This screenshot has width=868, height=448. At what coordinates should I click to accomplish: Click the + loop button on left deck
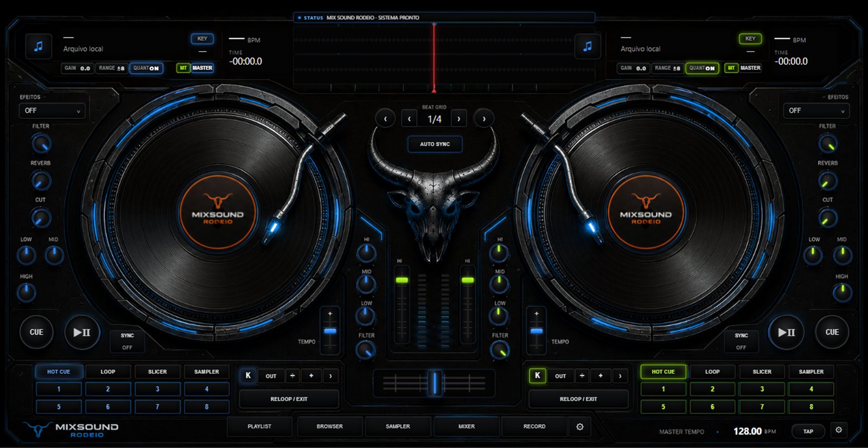point(311,375)
